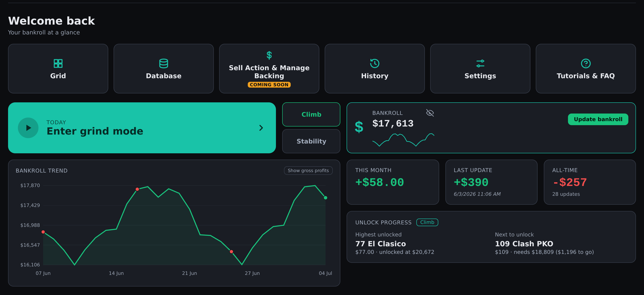Click the chevron arrow on Enter grind mode
644x295 pixels.
pos(261,128)
